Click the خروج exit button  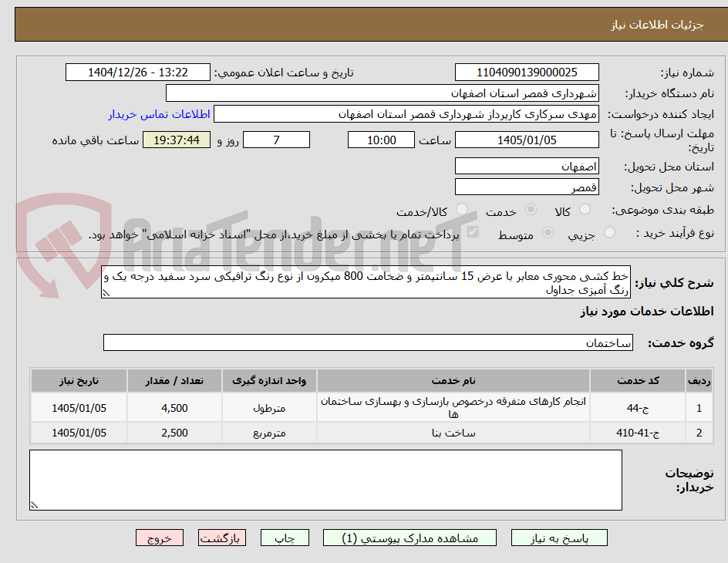pos(160,538)
